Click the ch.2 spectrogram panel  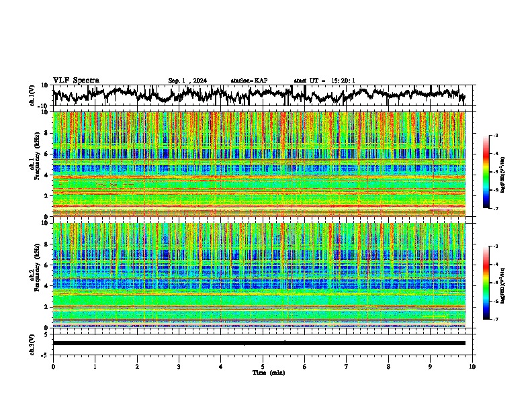pyautogui.click(x=259, y=275)
